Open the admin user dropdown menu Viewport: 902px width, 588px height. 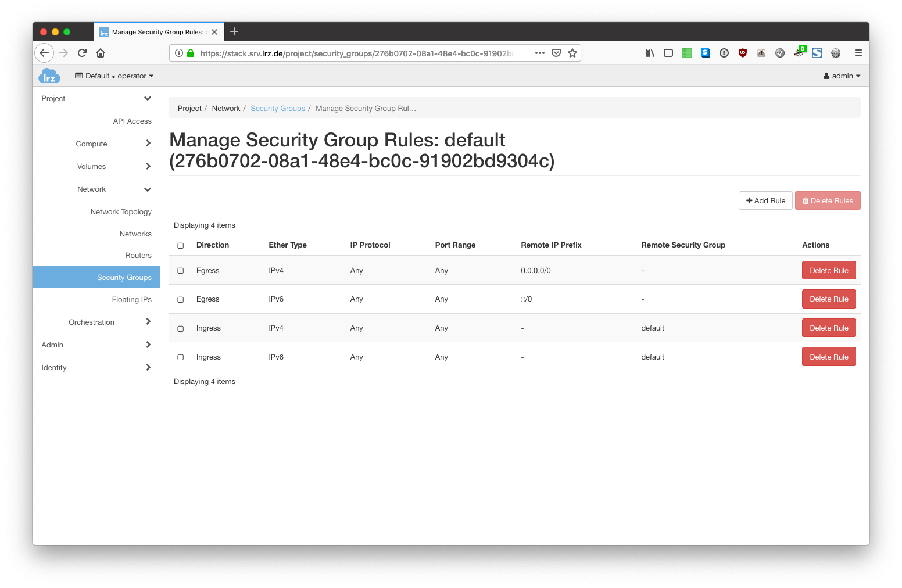[842, 76]
